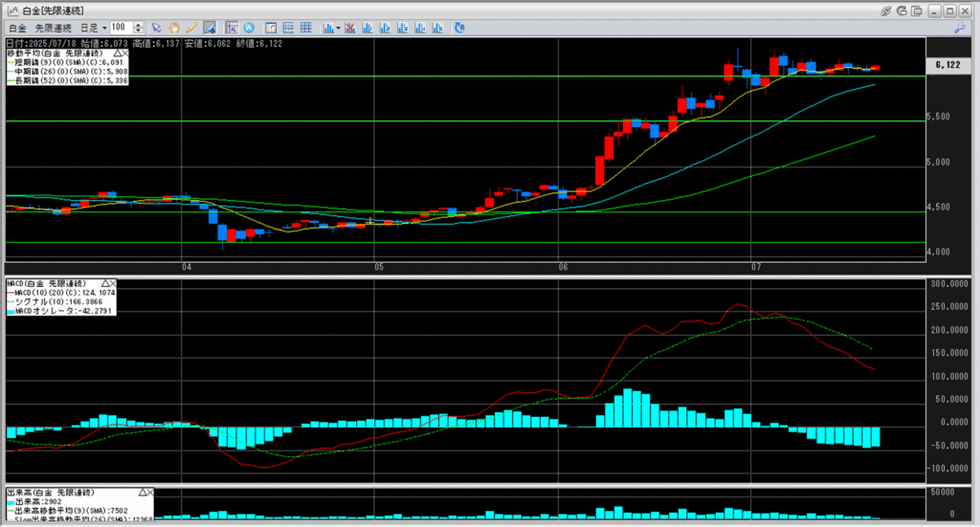Viewport: 980px width, 527px height.
Task: Activate the hand pan tool
Action: tap(174, 28)
